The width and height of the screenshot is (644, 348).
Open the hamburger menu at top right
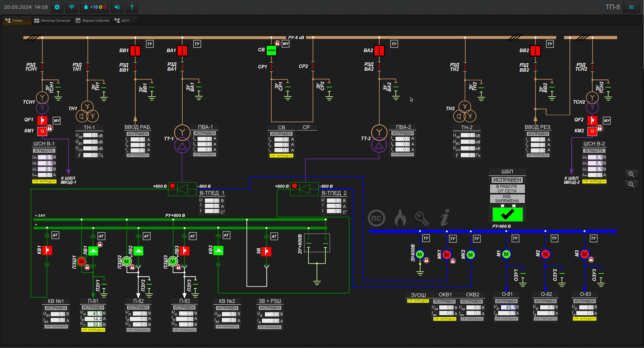(631, 7)
